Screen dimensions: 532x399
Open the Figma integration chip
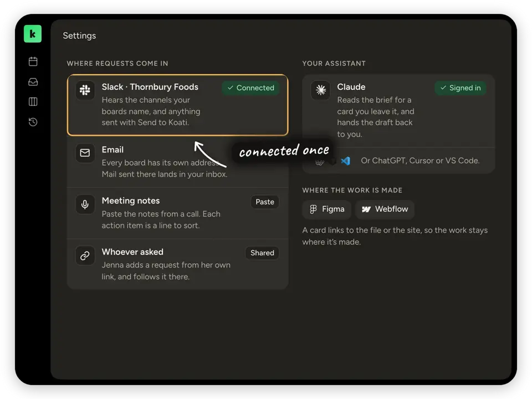(327, 209)
